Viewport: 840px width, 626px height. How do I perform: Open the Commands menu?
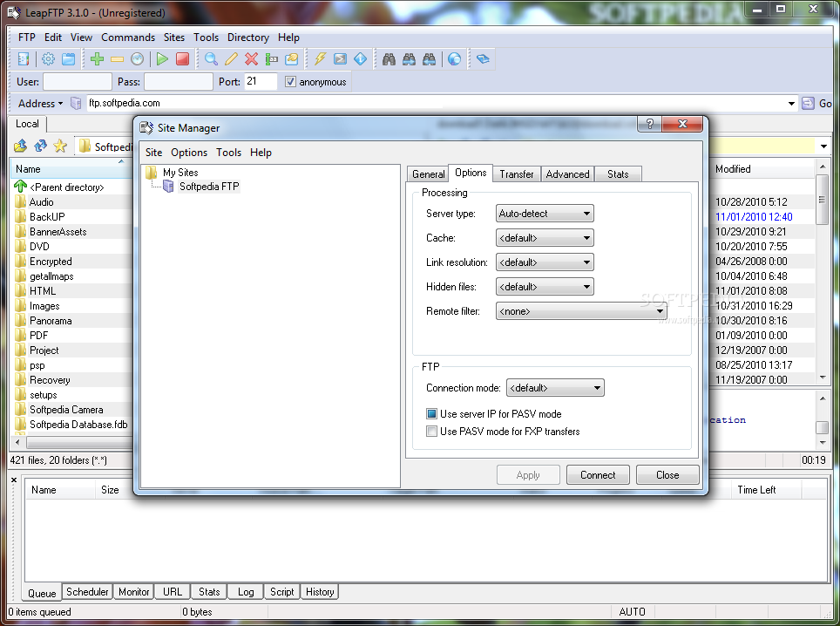128,37
